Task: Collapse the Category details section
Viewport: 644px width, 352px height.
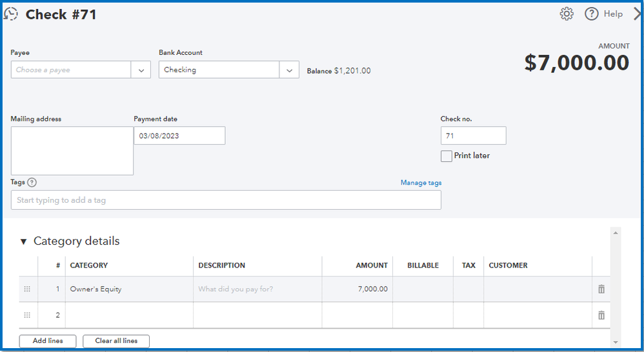Action: tap(24, 242)
